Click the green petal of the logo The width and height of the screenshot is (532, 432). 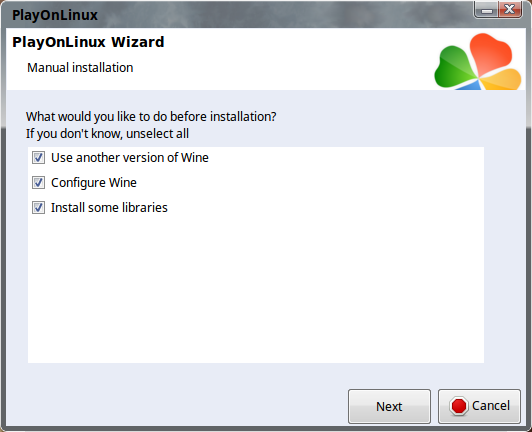tap(454, 67)
